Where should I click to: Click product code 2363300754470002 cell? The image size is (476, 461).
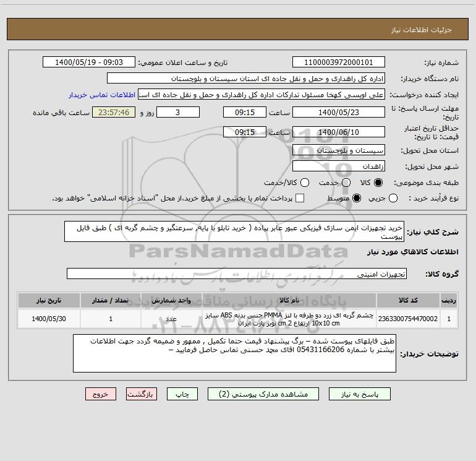(x=408, y=319)
